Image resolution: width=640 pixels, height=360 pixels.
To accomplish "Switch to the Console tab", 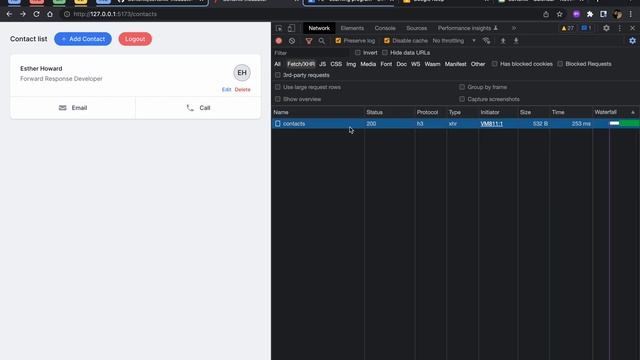I will point(385,28).
